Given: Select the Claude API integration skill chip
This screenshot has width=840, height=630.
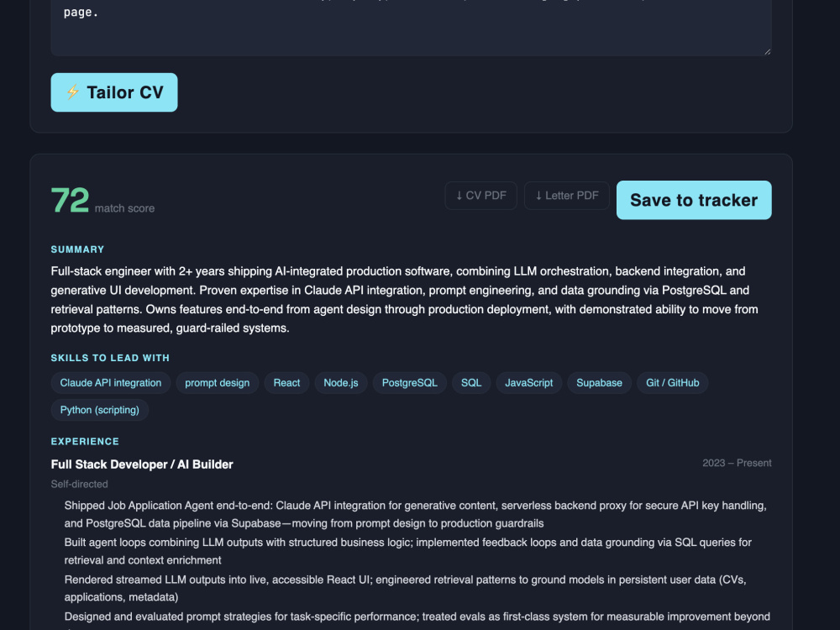Looking at the screenshot, I should 110,383.
